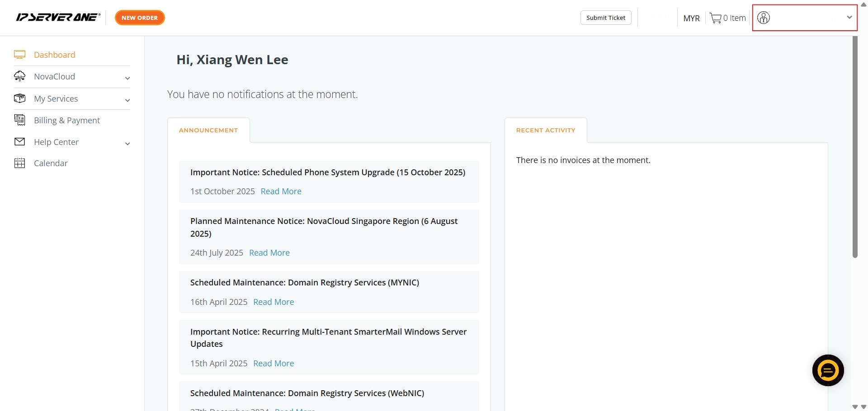Click the IP ServerOne logo

(58, 18)
